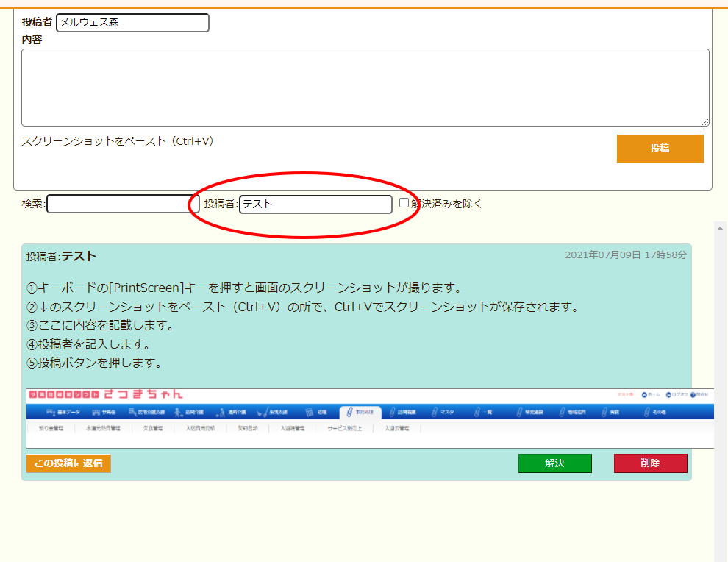
Task: Click the スクリーンショットをペースト paste area
Action: (118, 141)
